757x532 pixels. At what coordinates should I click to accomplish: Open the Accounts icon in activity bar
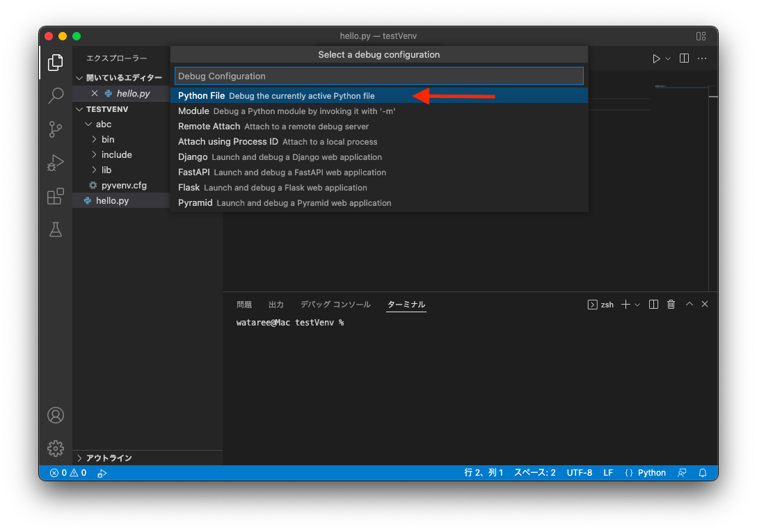click(x=56, y=415)
